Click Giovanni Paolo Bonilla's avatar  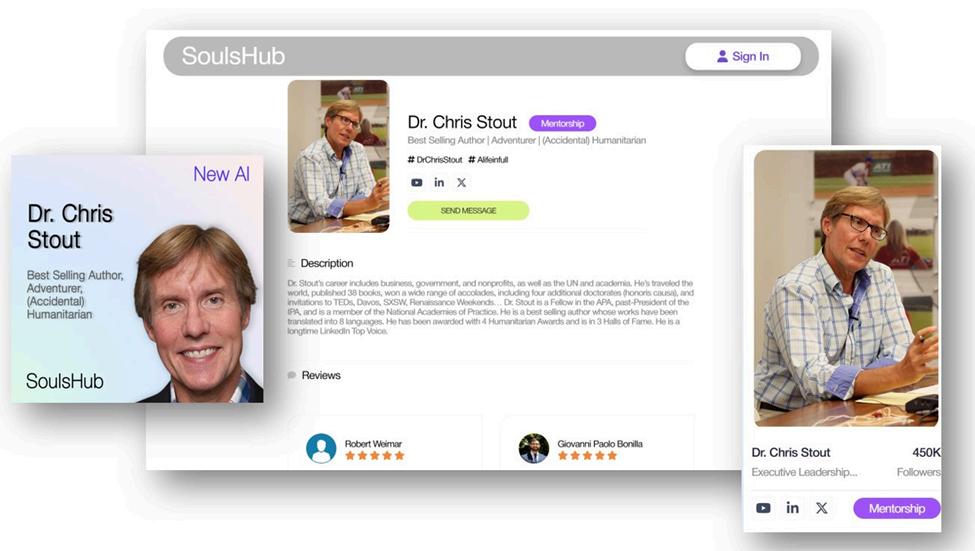534,448
